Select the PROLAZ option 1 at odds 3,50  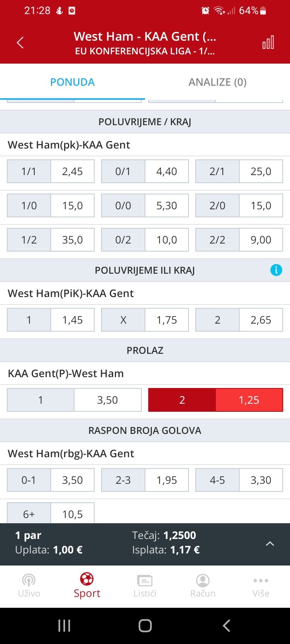click(x=75, y=400)
